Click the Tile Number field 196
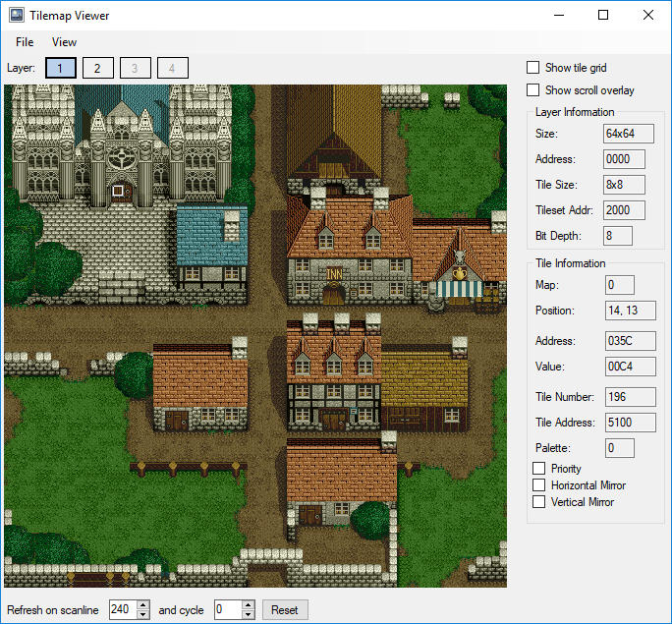The height and width of the screenshot is (624, 672). tap(631, 397)
